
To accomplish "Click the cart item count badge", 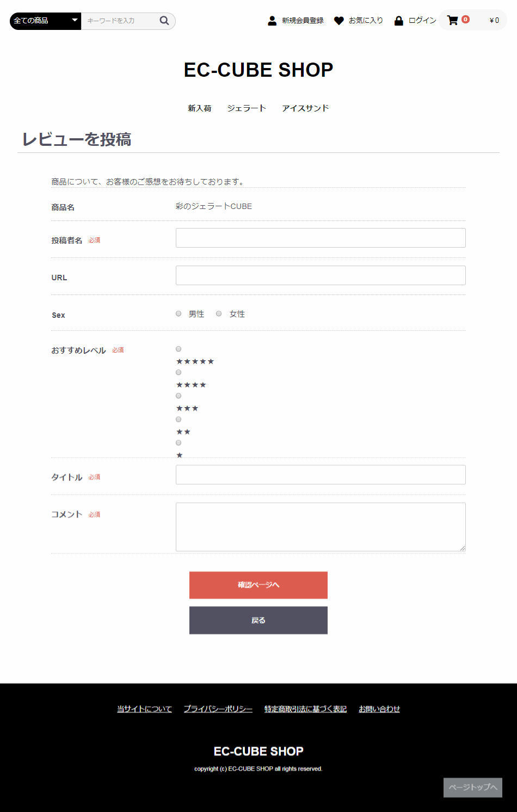I will click(x=465, y=19).
